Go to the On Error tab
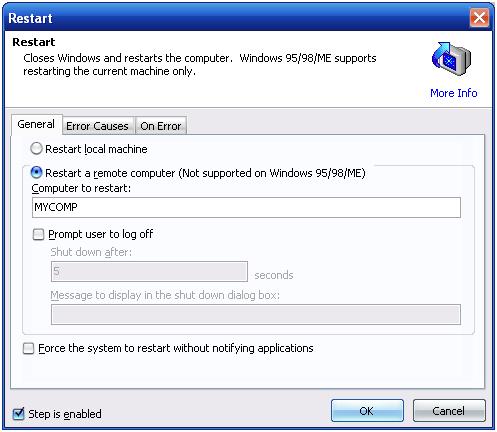Screen dimensions: 497x432 [161, 126]
